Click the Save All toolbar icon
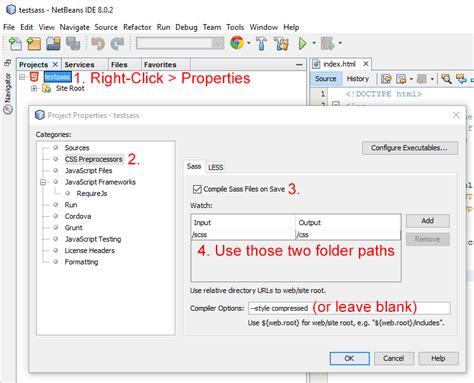Viewport: 474px width, 383px height. pos(73,43)
